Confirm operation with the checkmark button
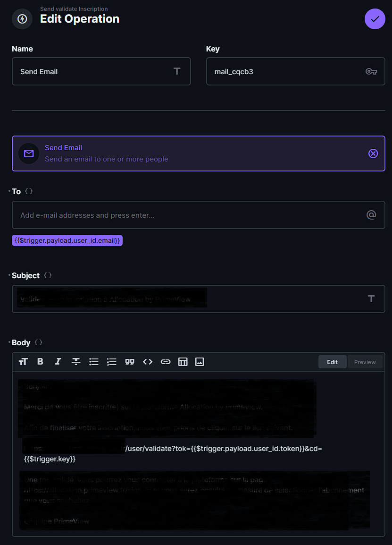 click(375, 19)
